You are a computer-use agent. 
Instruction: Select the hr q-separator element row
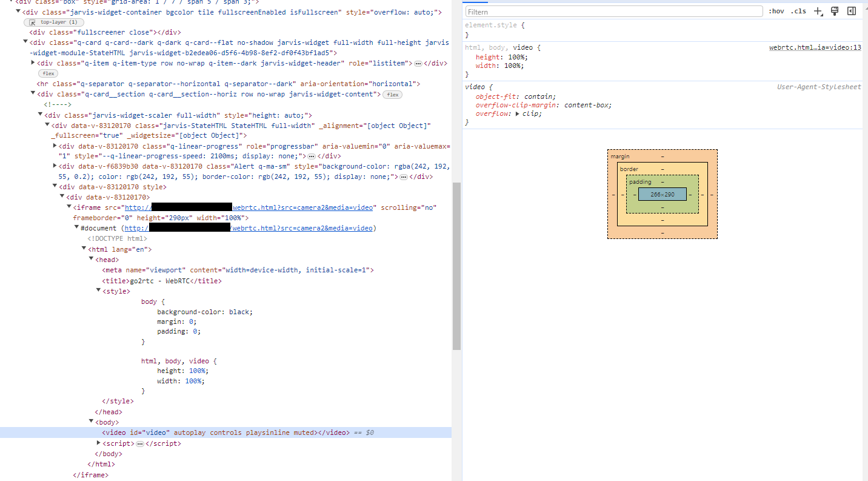tap(229, 84)
